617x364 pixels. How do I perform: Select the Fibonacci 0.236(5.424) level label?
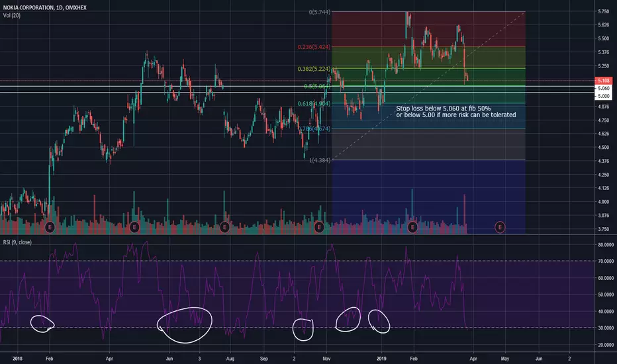pos(314,47)
